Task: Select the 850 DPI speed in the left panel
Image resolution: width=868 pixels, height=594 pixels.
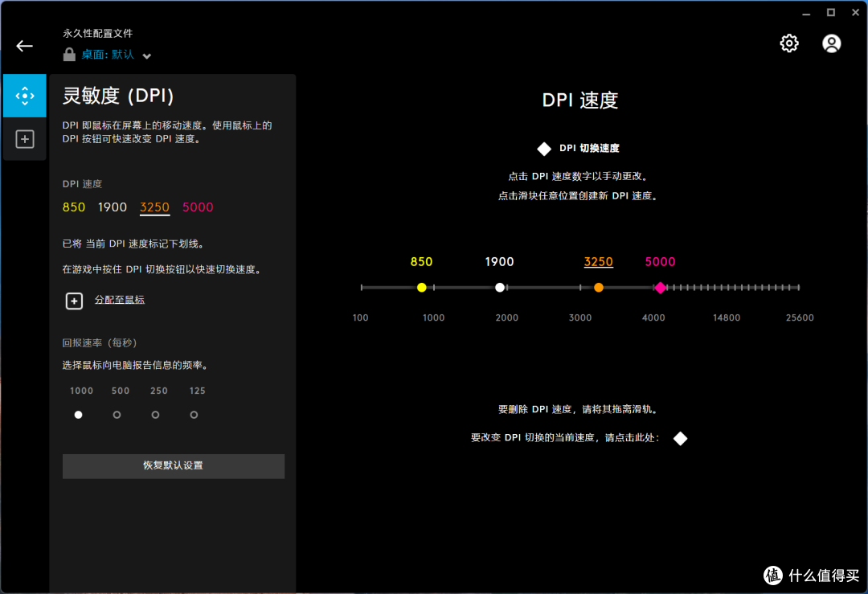Action: click(74, 207)
